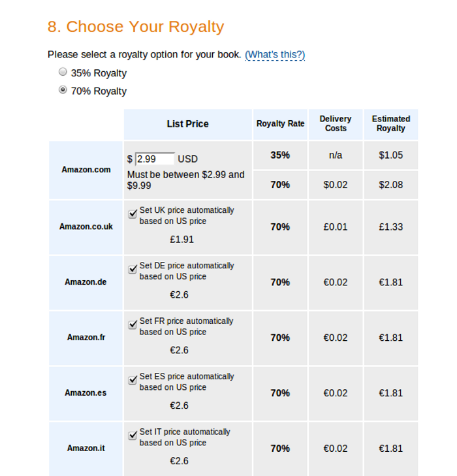The width and height of the screenshot is (457, 476).
Task: Click the "Choose Your Royalty" section heading
Action: (136, 27)
